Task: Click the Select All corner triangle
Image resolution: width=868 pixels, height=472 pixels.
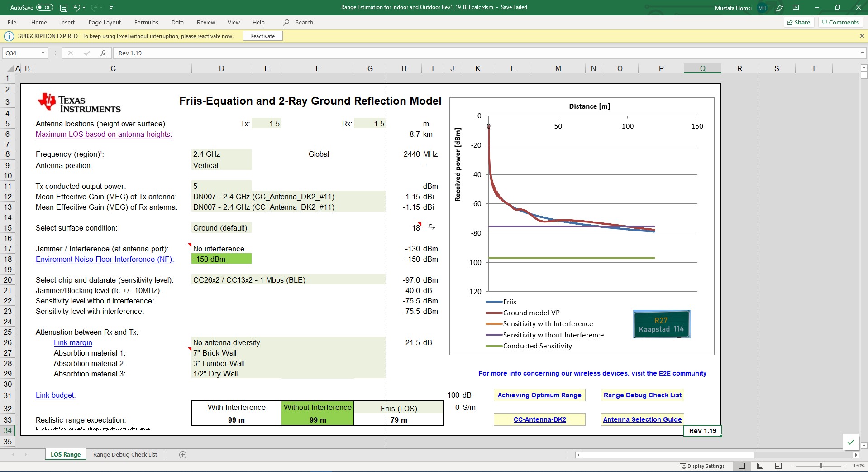Action: click(x=11, y=69)
